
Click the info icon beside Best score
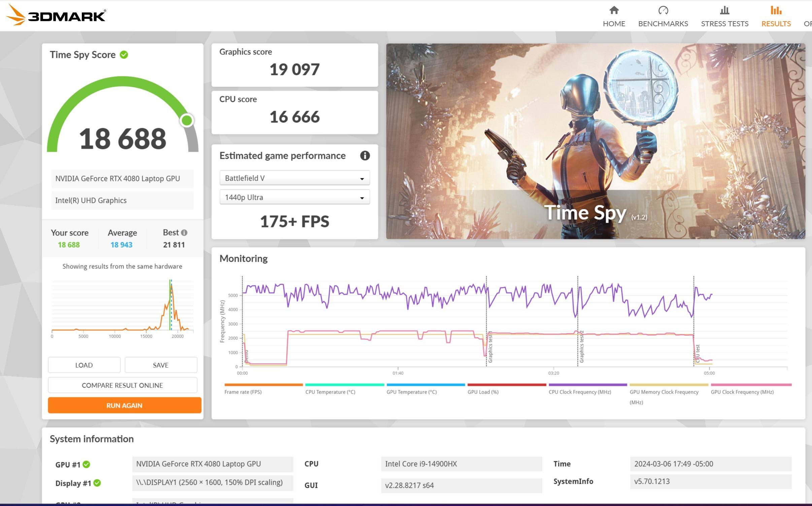184,232
